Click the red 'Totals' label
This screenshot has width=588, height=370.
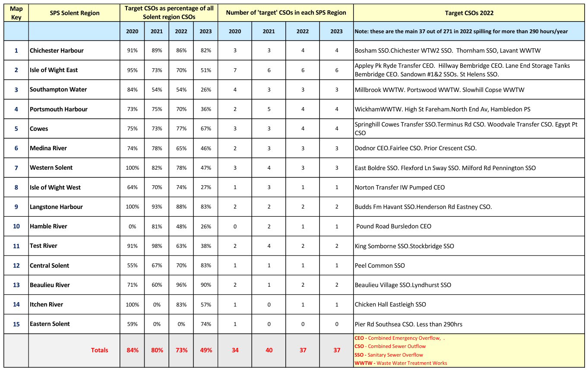click(99, 350)
